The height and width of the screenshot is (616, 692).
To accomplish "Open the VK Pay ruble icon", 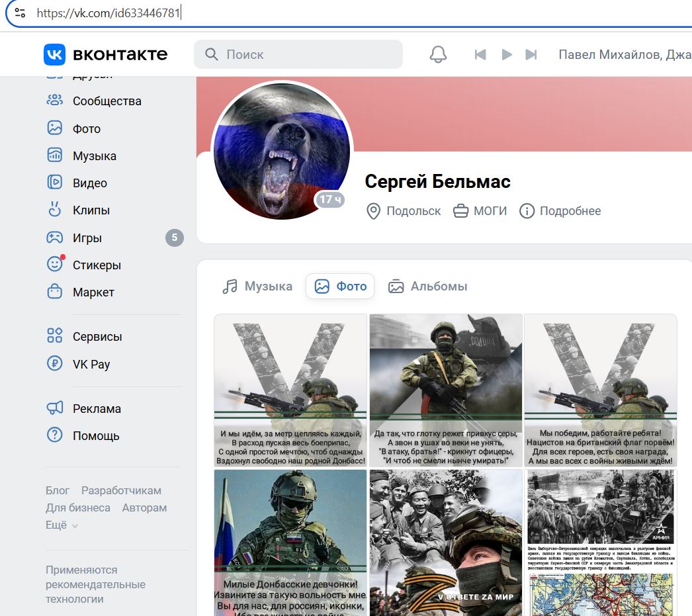I will click(x=55, y=364).
